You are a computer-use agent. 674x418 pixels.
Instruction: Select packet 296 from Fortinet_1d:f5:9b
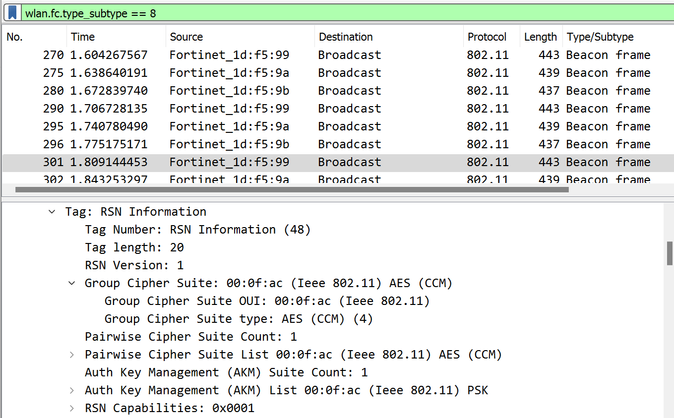(300, 144)
